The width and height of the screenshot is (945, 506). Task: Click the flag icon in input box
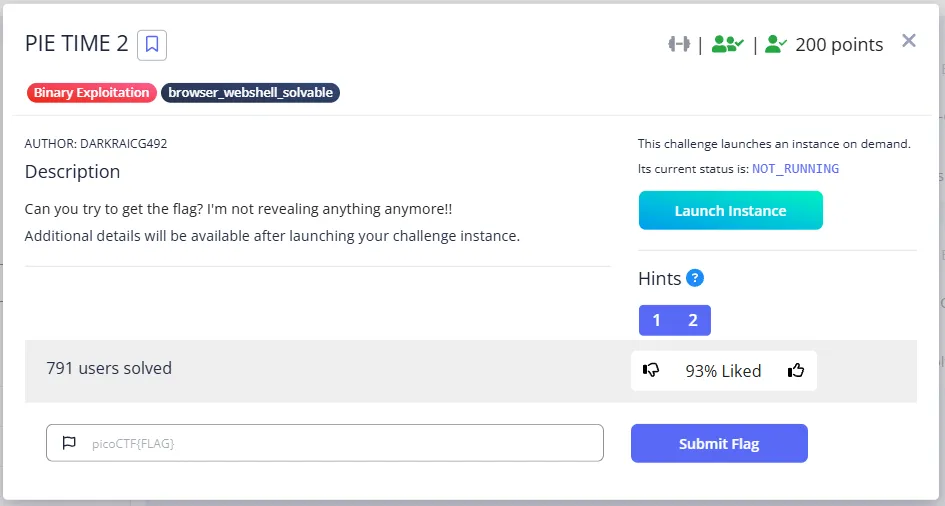69,443
